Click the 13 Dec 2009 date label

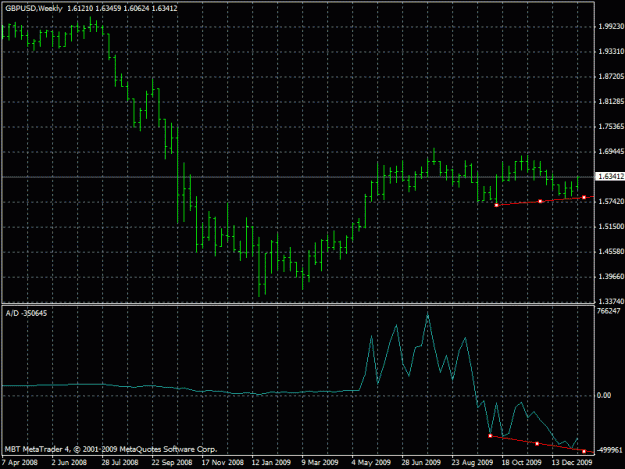click(572, 462)
